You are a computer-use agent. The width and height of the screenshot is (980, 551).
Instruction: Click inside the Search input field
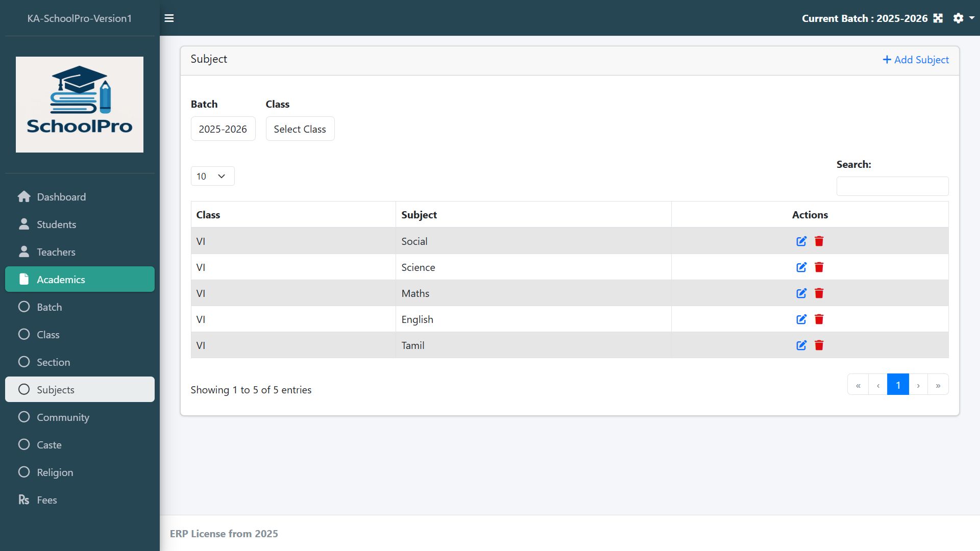(x=892, y=186)
